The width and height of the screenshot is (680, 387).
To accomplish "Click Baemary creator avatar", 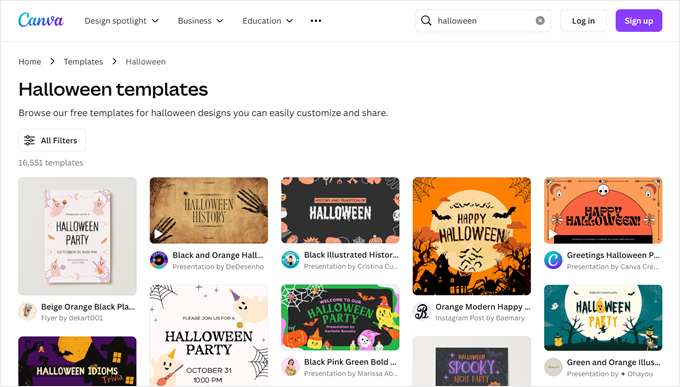I will (x=422, y=312).
